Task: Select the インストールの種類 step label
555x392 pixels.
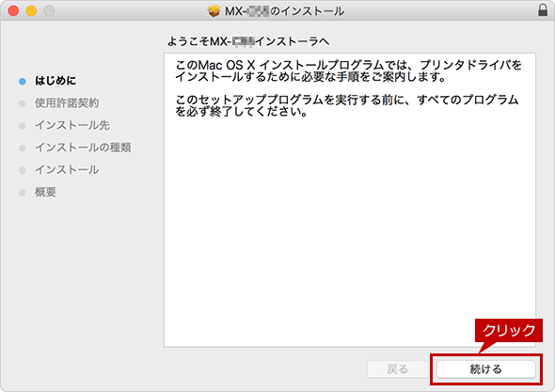Action: click(x=83, y=148)
